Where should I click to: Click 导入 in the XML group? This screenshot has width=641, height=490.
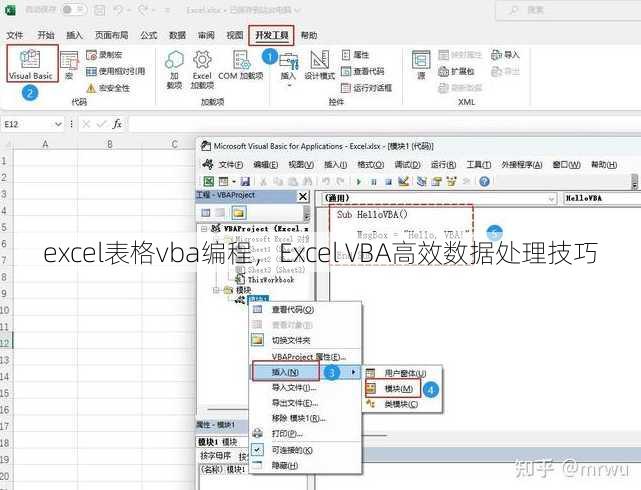(505, 54)
